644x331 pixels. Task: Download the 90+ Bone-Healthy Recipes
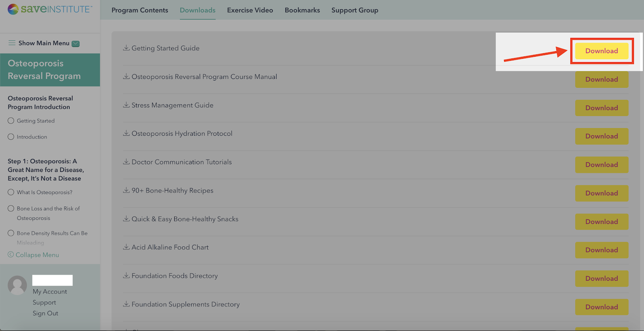click(x=602, y=193)
